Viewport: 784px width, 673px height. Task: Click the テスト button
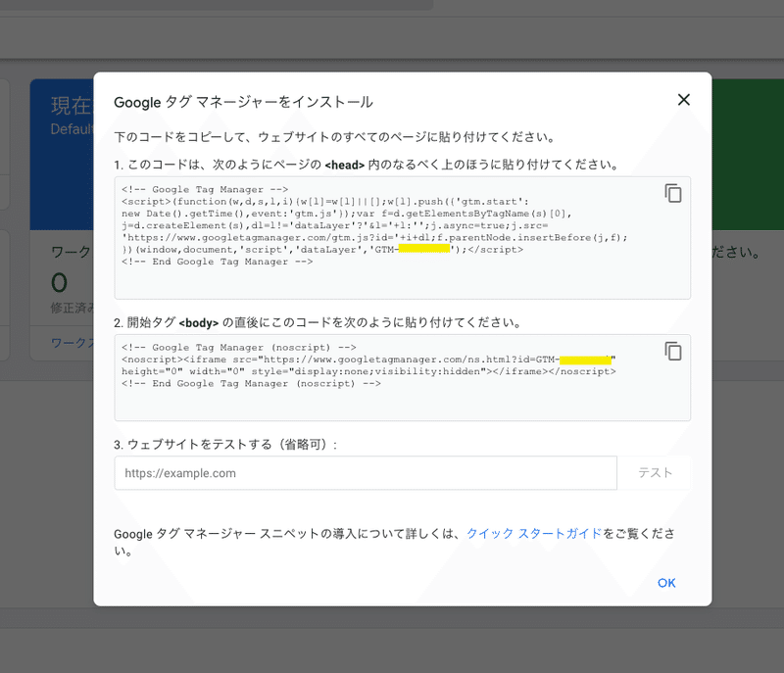[655, 472]
